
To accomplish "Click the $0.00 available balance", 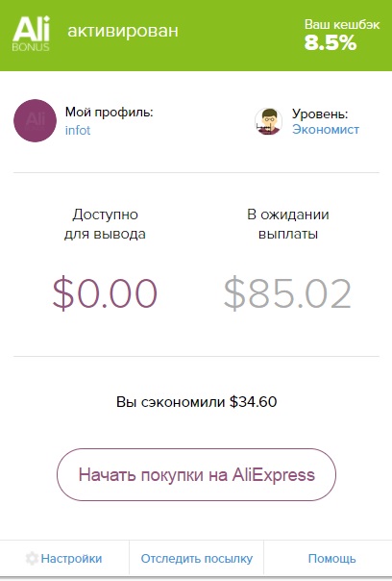I will click(x=105, y=292).
